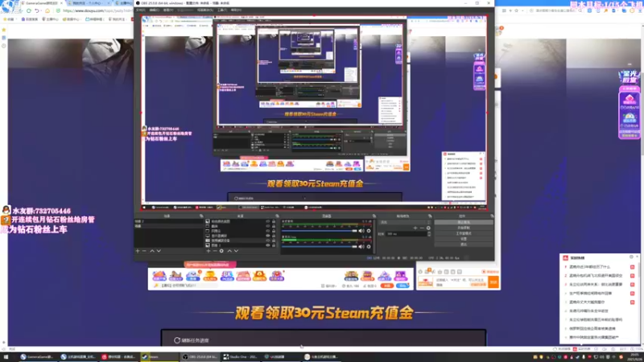Move selected source up with arrow
This screenshot has width=644, height=362.
tap(229, 251)
